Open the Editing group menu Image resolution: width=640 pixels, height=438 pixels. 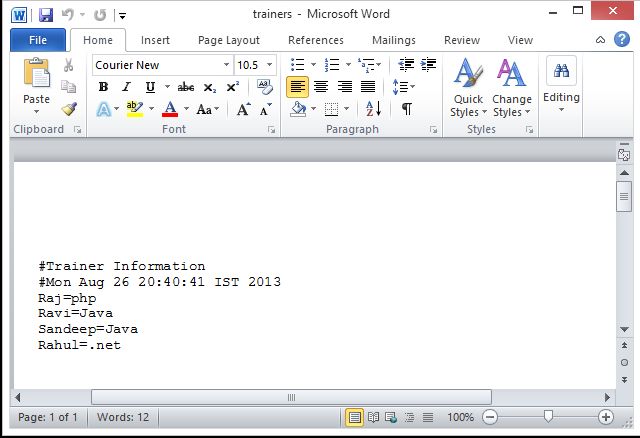561,85
